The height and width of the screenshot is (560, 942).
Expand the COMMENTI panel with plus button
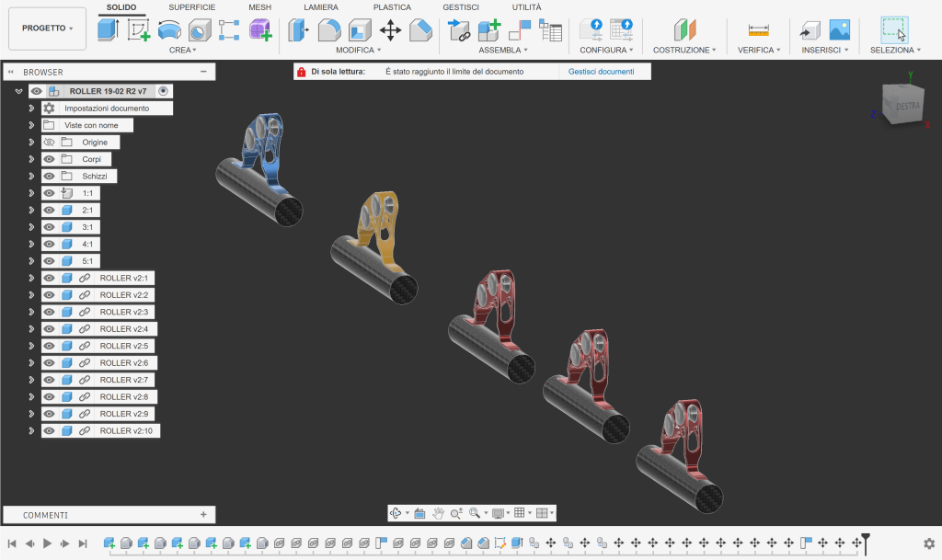pos(202,515)
